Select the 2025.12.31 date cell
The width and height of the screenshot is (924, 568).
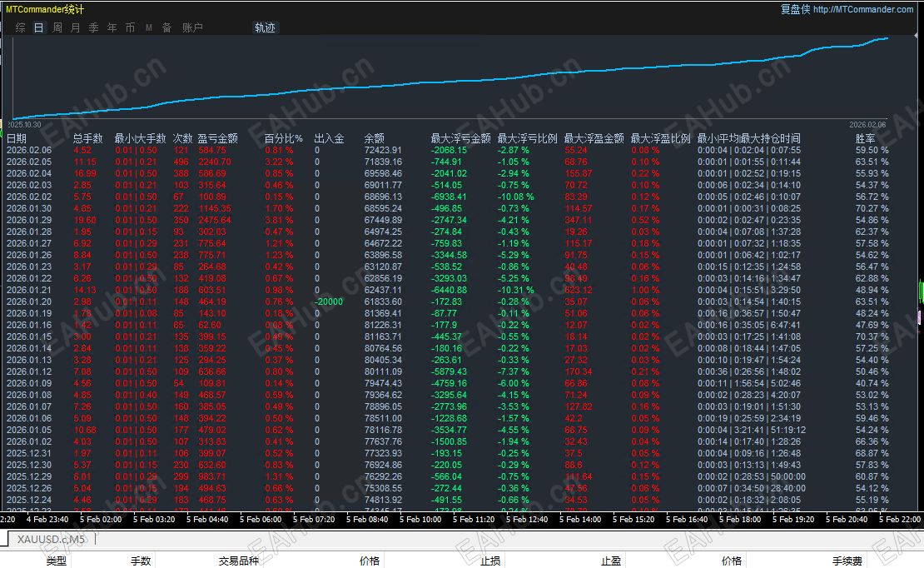click(x=29, y=454)
